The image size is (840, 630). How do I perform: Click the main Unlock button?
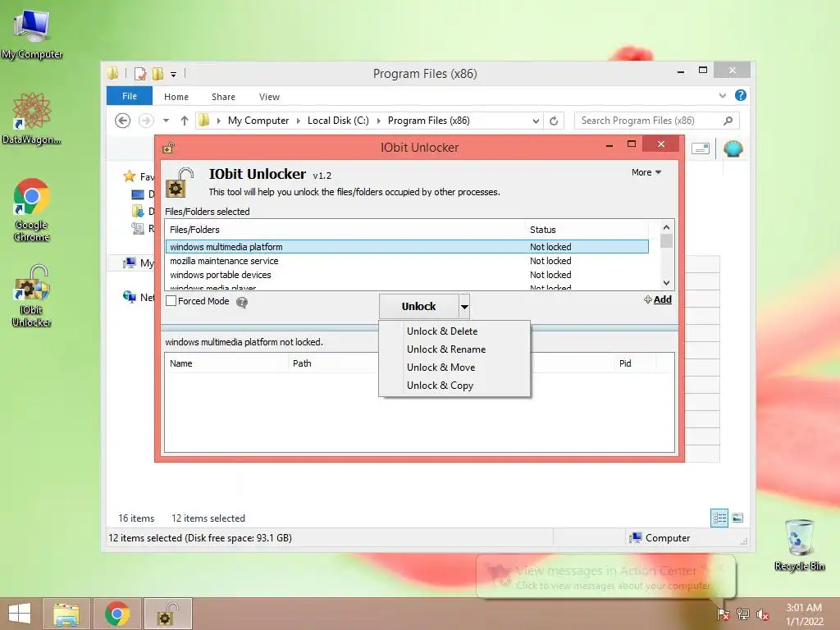(419, 307)
